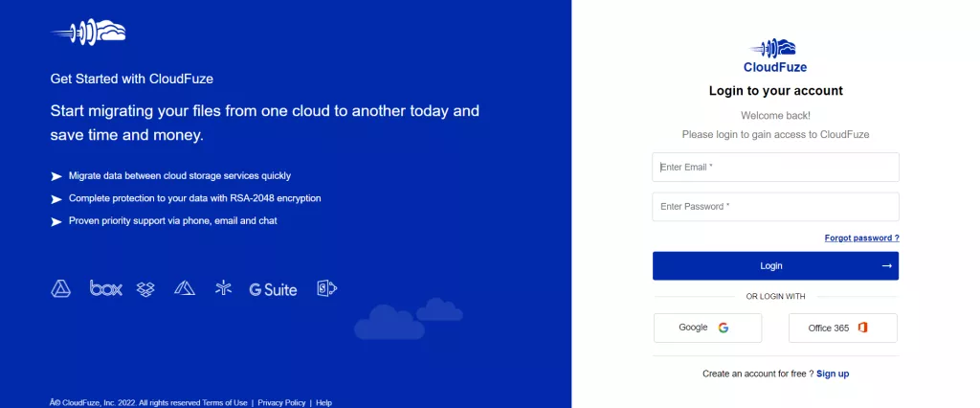
Task: Focus the Enter Email field
Action: [775, 167]
